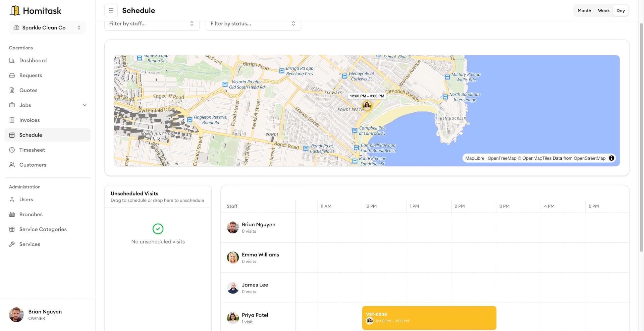Click the Services wrench icon
The height and width of the screenshot is (331, 644).
[x=12, y=244]
